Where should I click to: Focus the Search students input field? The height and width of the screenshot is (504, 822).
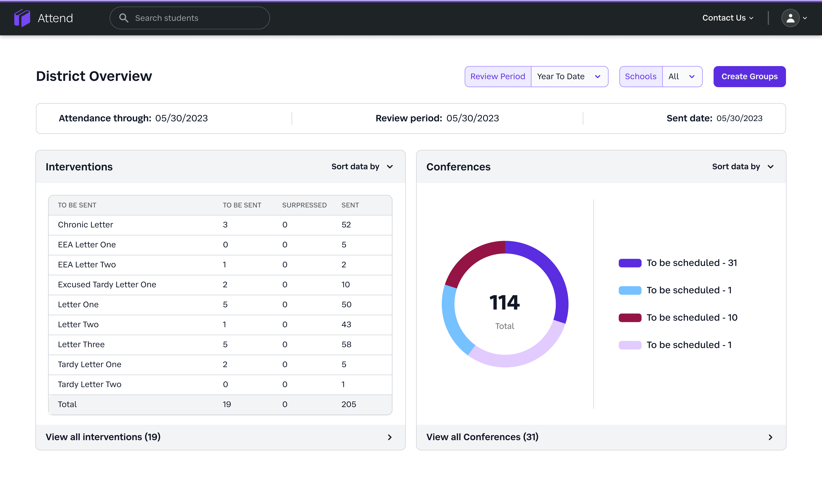[190, 18]
